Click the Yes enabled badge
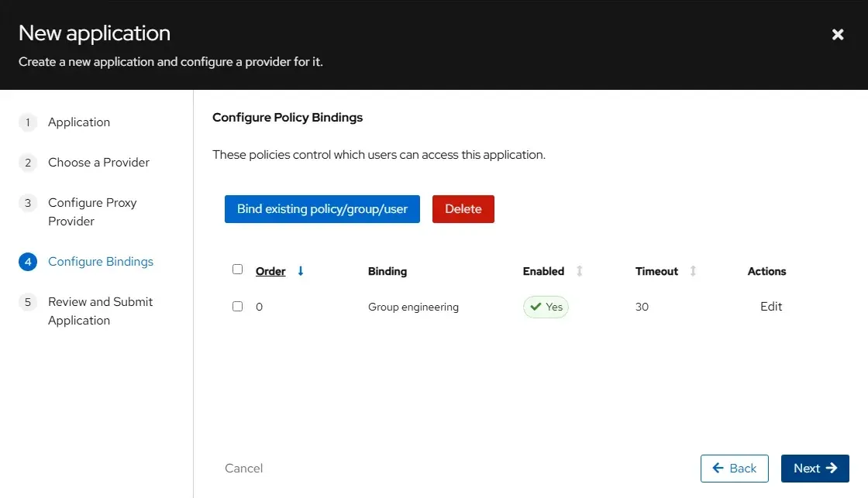 546,307
